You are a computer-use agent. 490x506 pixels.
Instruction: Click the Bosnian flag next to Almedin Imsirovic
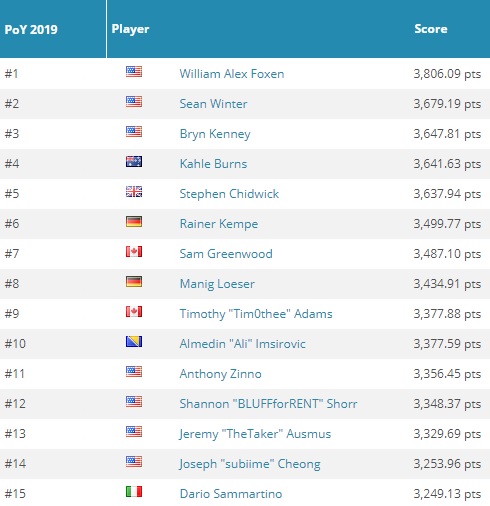pos(134,341)
